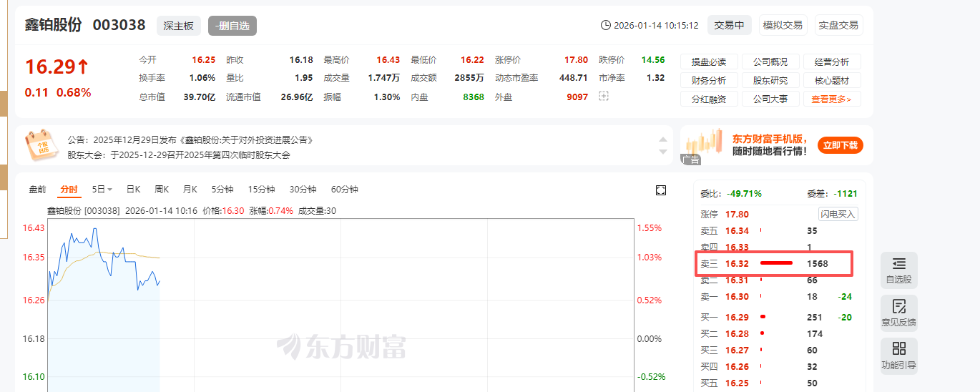Click the 总市值 39.70亿 value
The image size is (980, 392).
200,97
